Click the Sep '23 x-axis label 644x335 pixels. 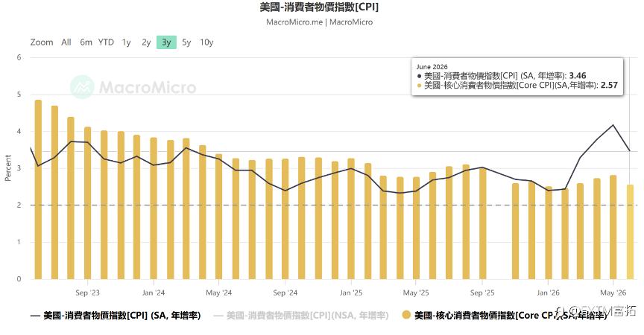coord(87,293)
